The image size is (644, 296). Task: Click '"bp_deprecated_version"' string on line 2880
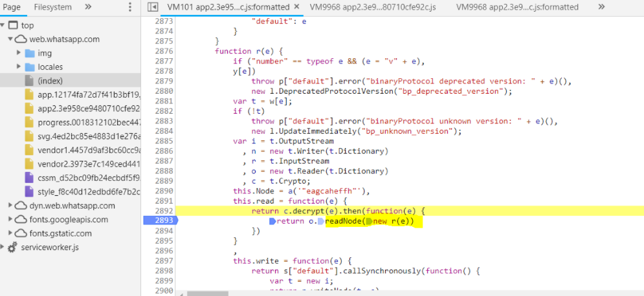[x=452, y=91]
